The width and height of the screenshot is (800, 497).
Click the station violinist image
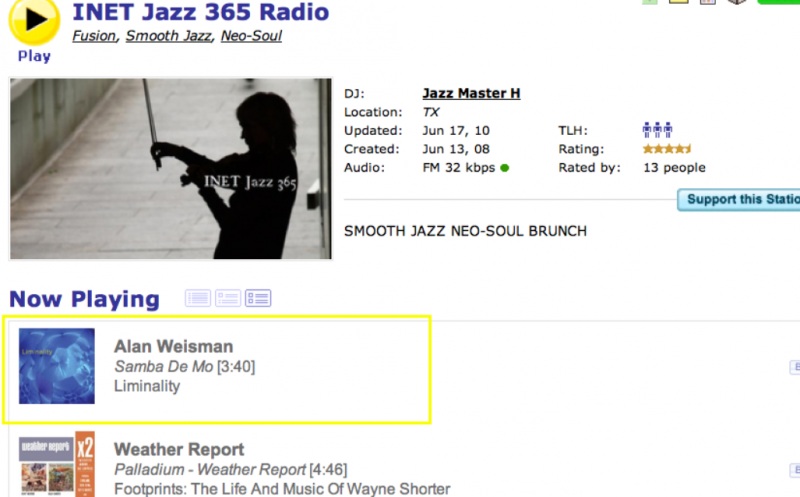click(171, 169)
